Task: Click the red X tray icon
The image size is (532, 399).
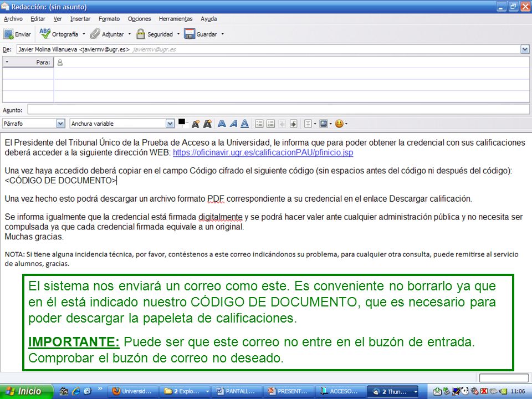Action: pyautogui.click(x=484, y=391)
